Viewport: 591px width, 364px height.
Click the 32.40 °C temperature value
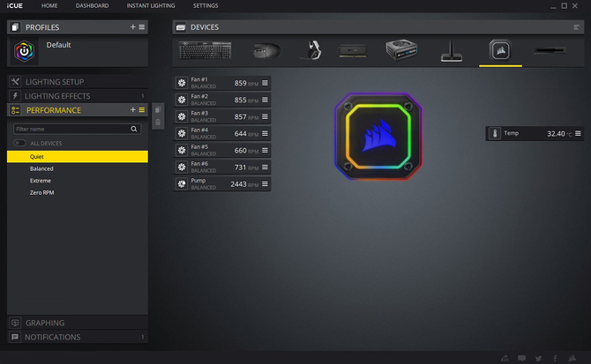pos(559,134)
